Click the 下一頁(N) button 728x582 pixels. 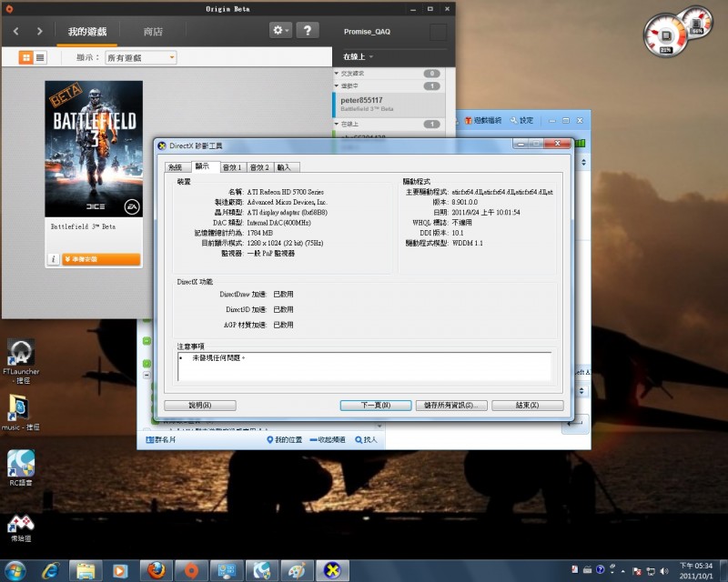tap(376, 405)
